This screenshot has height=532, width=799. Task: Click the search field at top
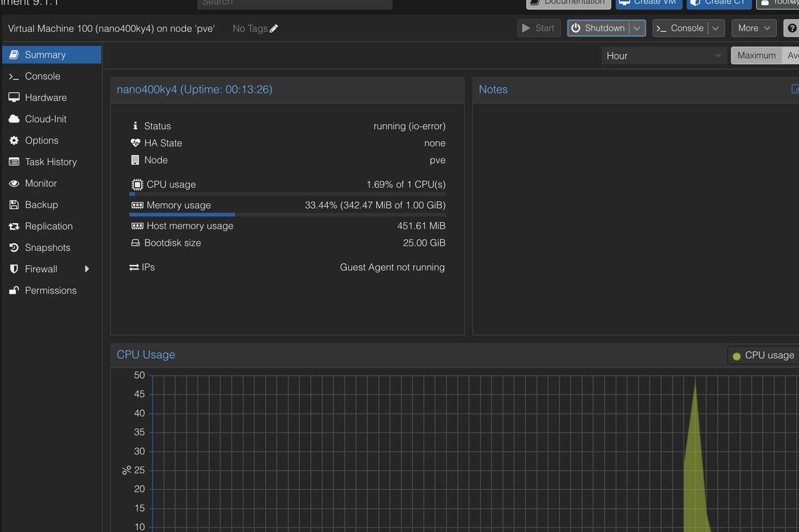[295, 3]
